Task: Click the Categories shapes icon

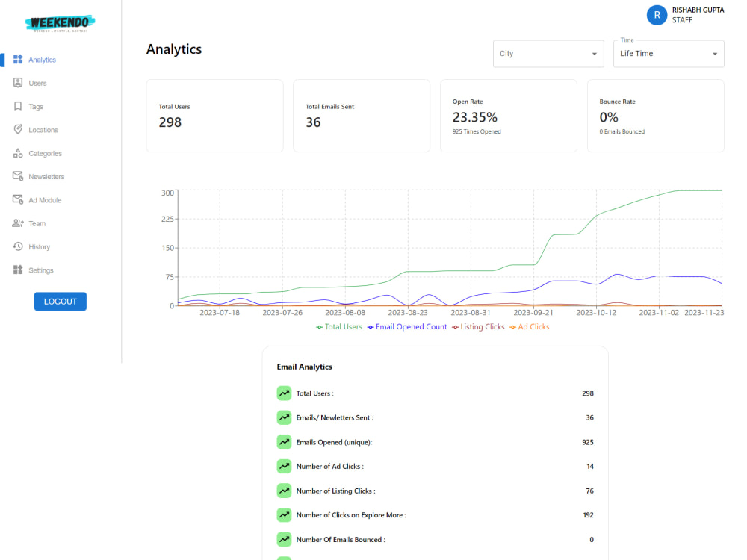Action: pos(18,153)
